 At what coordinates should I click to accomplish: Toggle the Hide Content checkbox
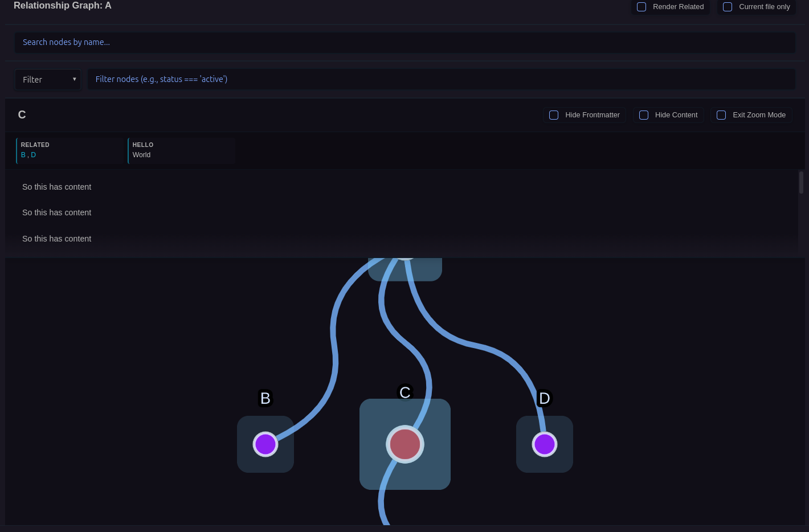644,115
